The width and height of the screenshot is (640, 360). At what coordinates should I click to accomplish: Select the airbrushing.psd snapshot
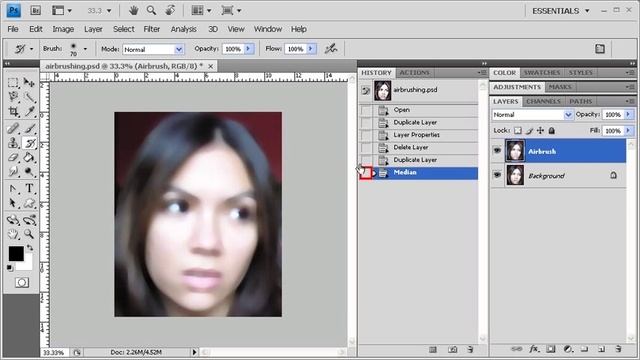[x=418, y=90]
